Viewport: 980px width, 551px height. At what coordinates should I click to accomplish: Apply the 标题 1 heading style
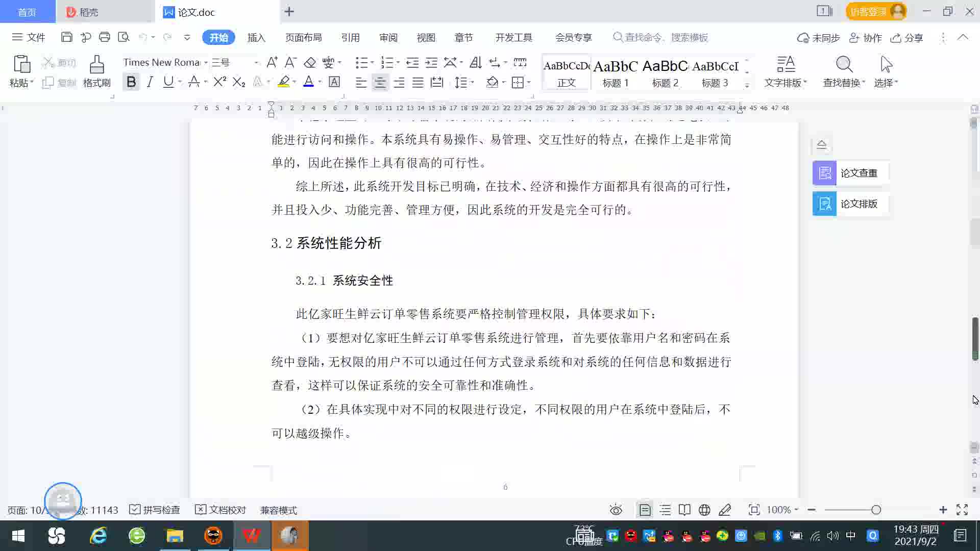[616, 72]
